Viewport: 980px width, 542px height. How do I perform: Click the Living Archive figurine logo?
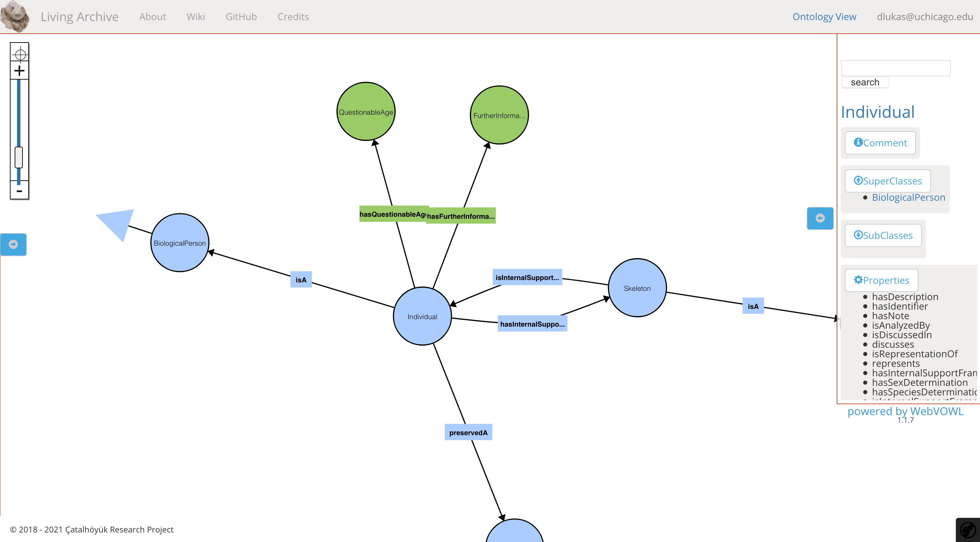point(14,16)
